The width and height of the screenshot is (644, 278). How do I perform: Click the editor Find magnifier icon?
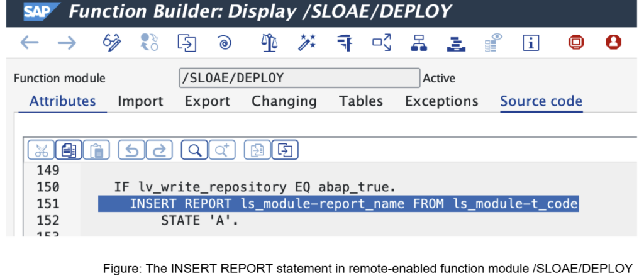(x=194, y=150)
